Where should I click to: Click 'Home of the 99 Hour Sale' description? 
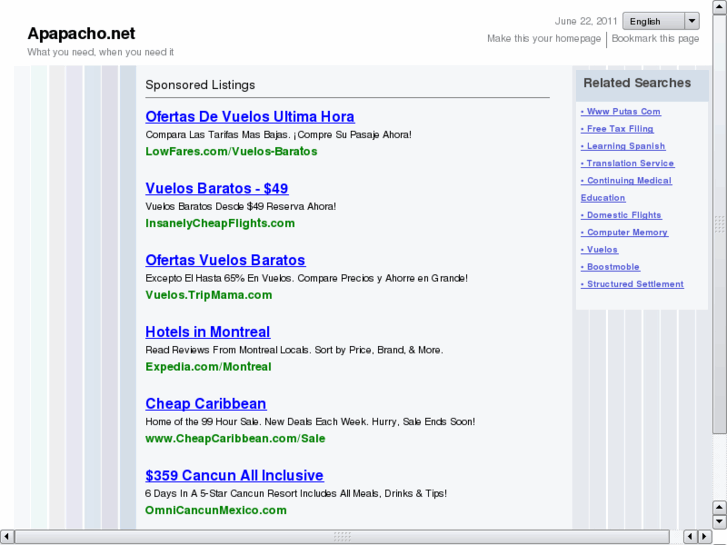click(310, 422)
